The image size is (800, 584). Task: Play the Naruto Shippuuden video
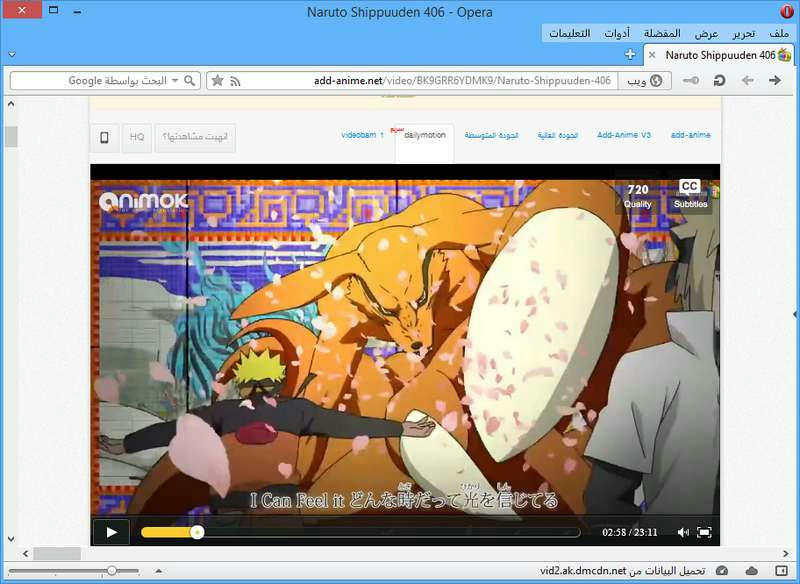point(111,532)
